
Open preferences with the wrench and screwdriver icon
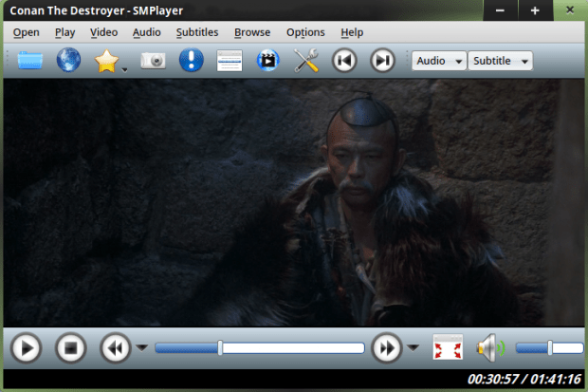pos(306,61)
